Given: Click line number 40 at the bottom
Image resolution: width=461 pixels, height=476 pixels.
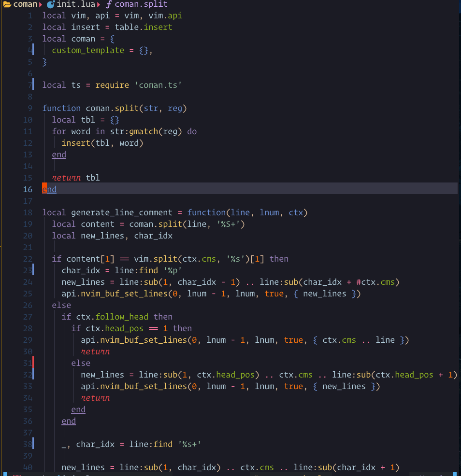Looking at the screenshot, I should point(28,467).
